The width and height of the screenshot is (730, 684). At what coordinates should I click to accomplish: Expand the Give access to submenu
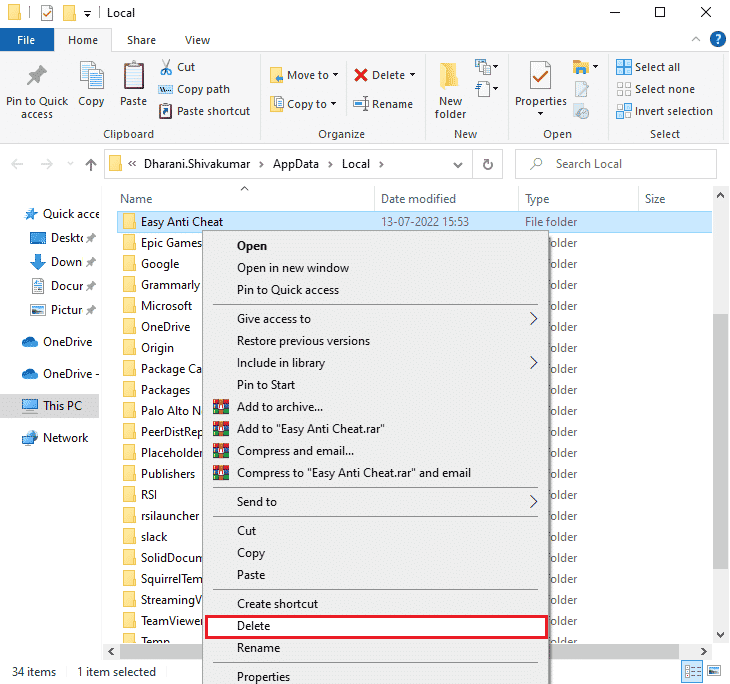375,319
